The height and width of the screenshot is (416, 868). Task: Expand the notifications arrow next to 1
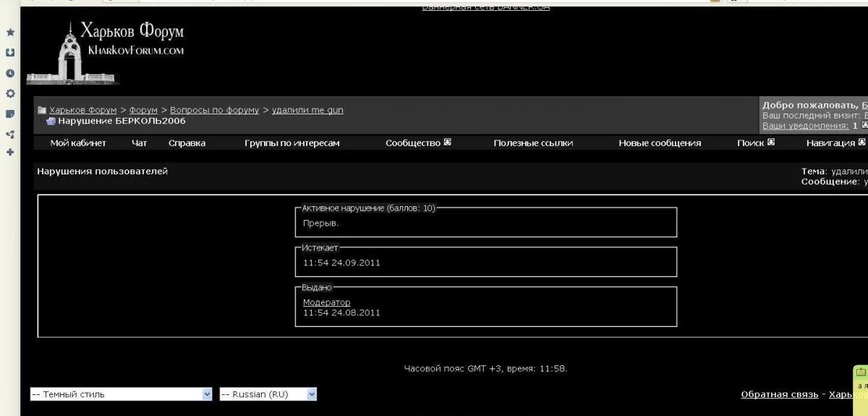click(864, 125)
